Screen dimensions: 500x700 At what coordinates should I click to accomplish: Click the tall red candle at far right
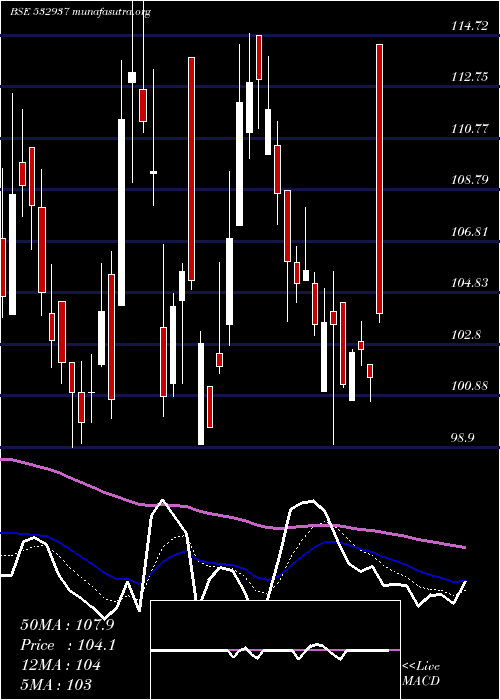point(379,179)
